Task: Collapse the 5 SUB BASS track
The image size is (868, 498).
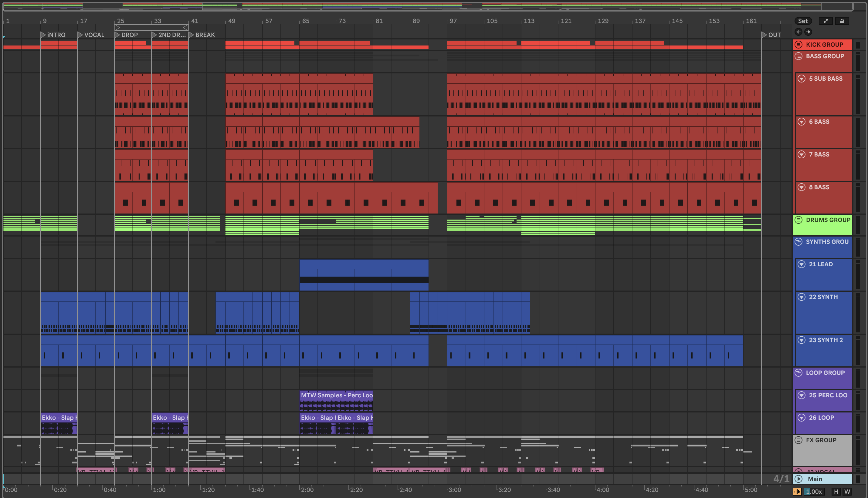Action: [802, 79]
